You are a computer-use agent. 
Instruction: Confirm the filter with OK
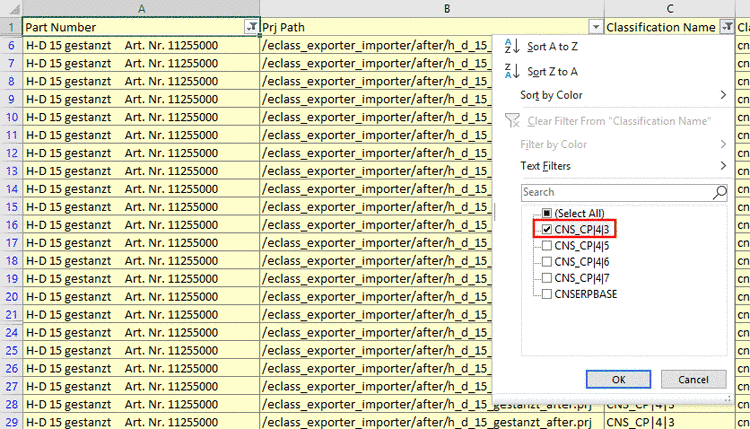(x=618, y=379)
